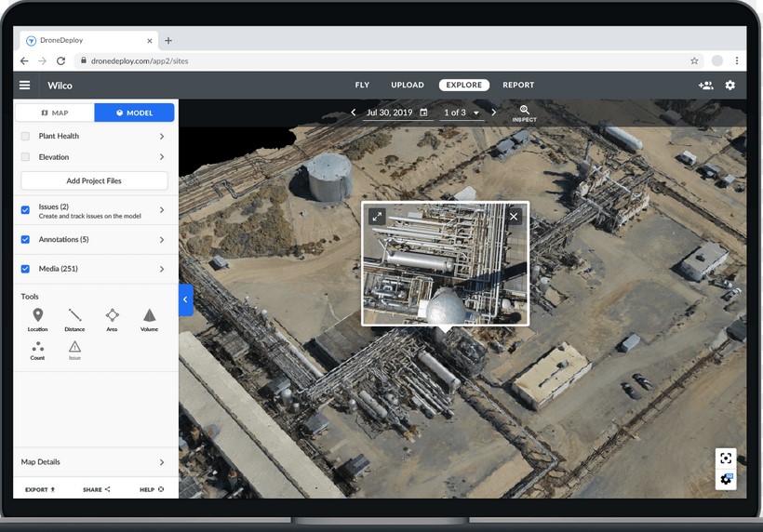This screenshot has width=763, height=532.
Task: Open 3D view settings gear
Action: (726, 479)
